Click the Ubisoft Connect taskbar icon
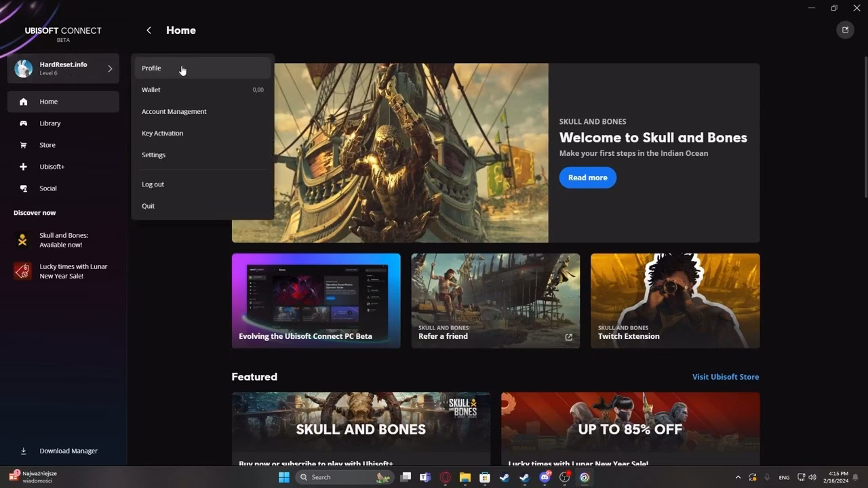The height and width of the screenshot is (488, 868). pyautogui.click(x=585, y=477)
